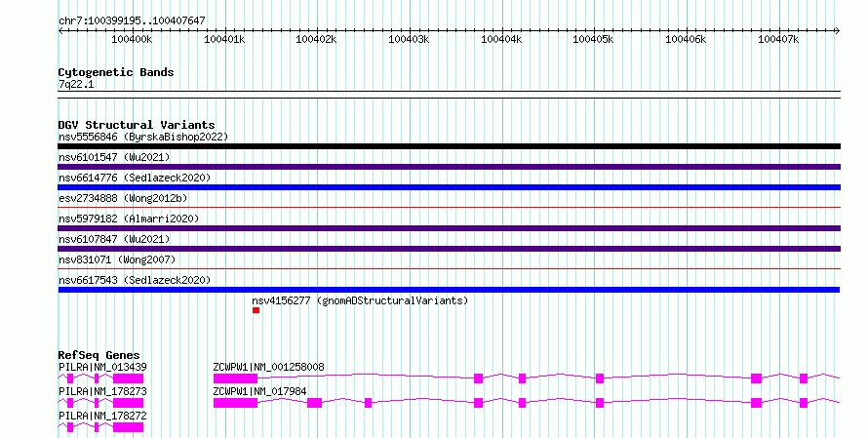The height and width of the screenshot is (438, 868).
Task: Click the esv2734888 (Wong2012b) label
Action: (123, 198)
